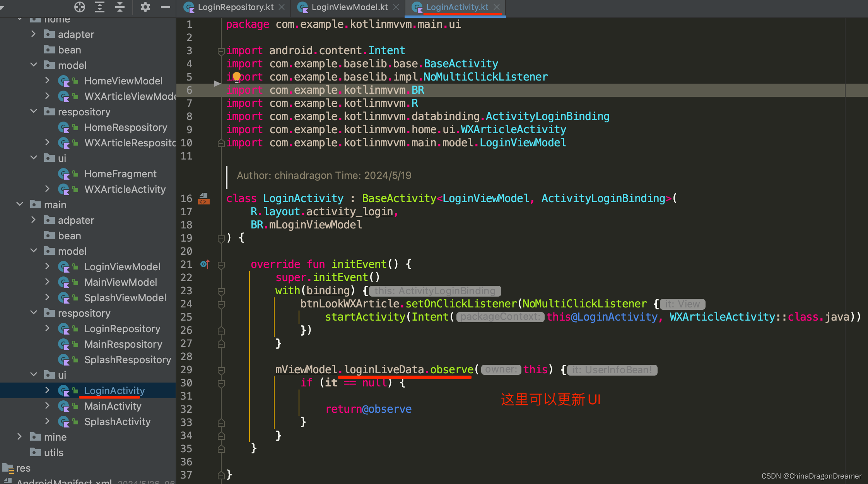Click the lightbulb intention icon near line 5
The image size is (868, 484).
click(236, 77)
